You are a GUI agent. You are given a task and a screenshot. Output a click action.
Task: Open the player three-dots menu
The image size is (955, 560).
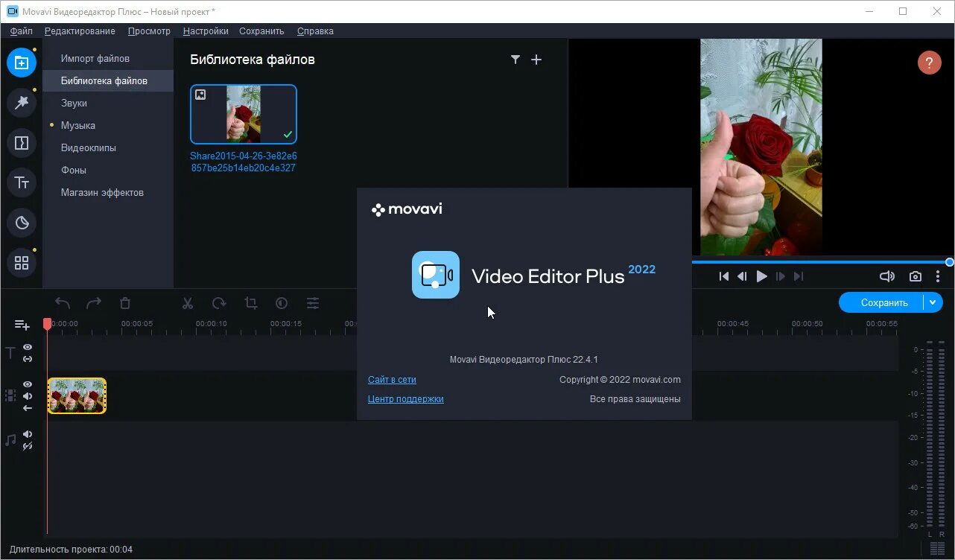click(x=938, y=276)
